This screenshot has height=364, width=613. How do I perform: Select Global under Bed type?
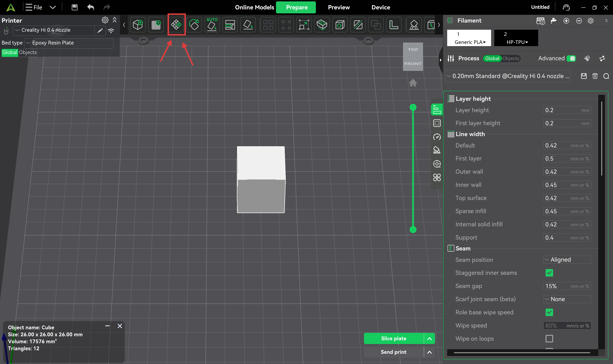10,52
